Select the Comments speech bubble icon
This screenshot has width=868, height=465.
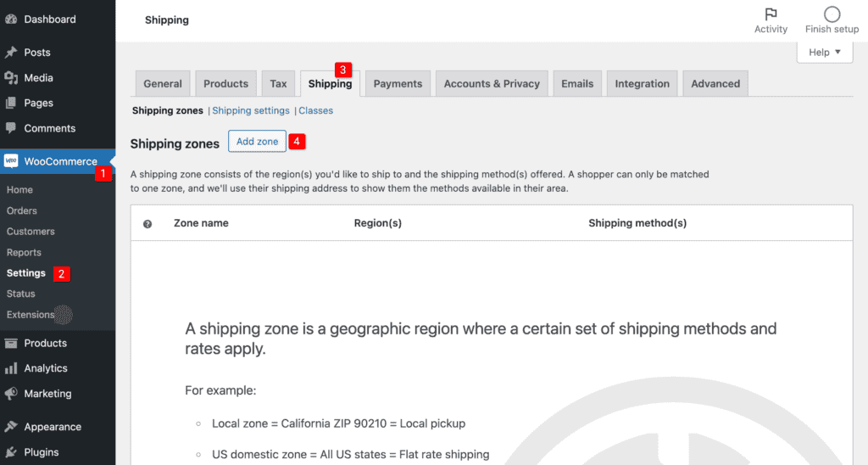tap(11, 129)
